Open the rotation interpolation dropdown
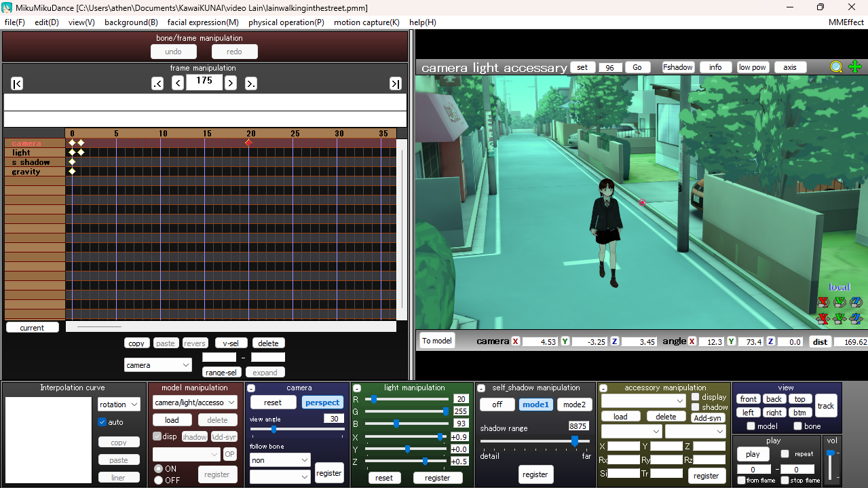The image size is (868, 488). pyautogui.click(x=119, y=405)
